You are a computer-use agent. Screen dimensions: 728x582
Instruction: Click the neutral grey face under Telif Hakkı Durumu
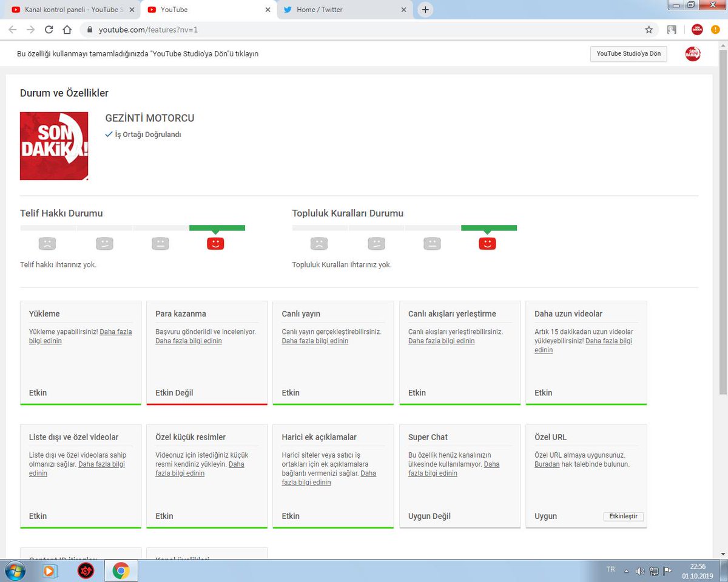click(160, 244)
